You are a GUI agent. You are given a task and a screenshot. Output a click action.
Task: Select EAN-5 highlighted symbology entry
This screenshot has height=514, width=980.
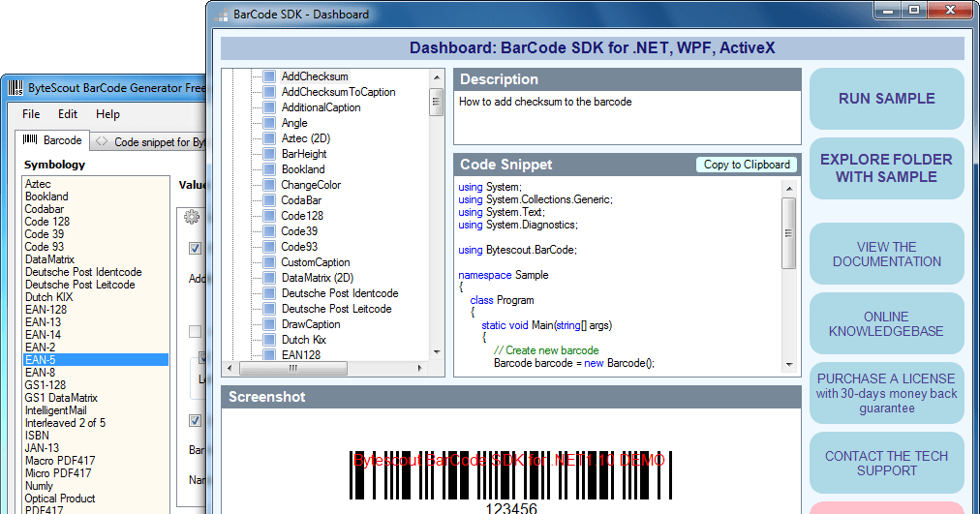(96, 360)
